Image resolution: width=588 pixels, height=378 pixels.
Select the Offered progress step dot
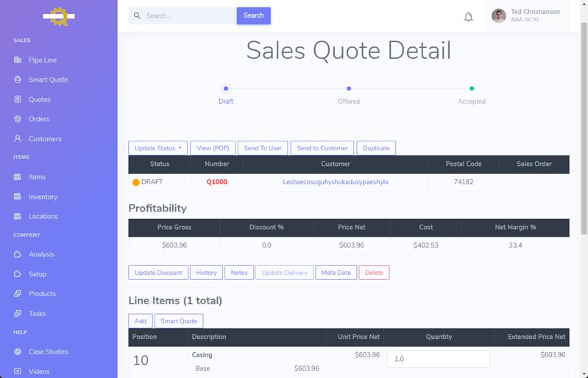coord(349,88)
